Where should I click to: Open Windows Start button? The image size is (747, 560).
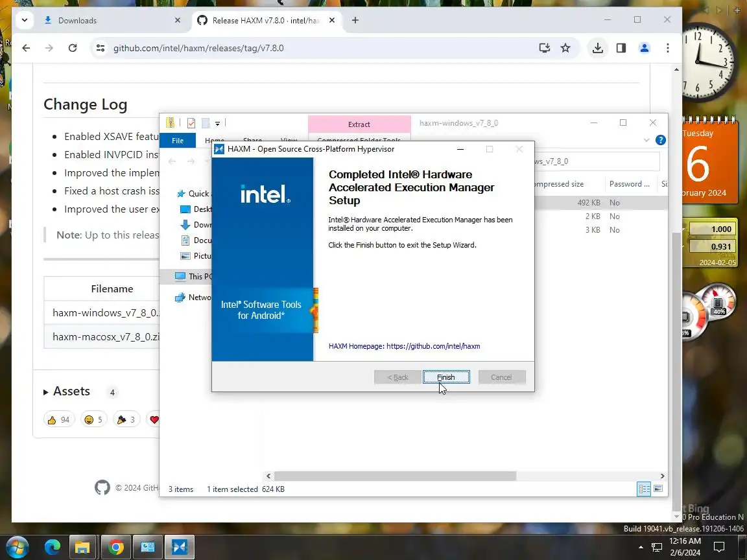coord(17,547)
